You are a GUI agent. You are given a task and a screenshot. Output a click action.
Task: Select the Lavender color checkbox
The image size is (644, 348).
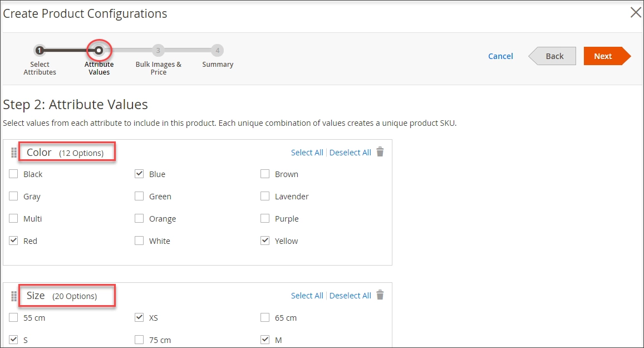(x=265, y=196)
